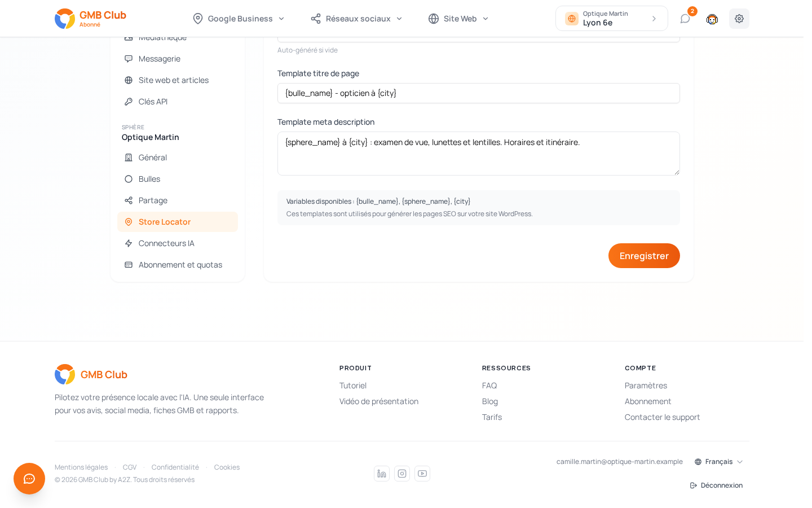
Task: Open the Confidentialité link
Action: pyautogui.click(x=175, y=467)
